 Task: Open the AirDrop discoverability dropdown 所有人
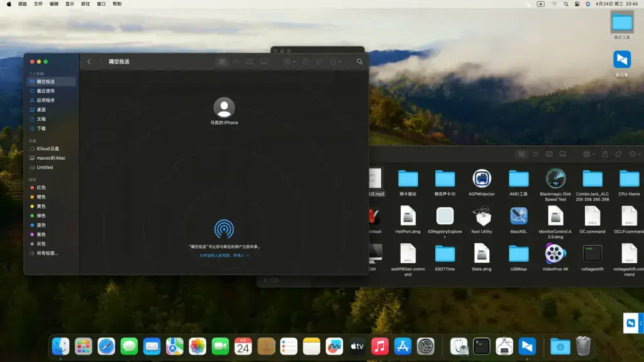[x=241, y=255]
